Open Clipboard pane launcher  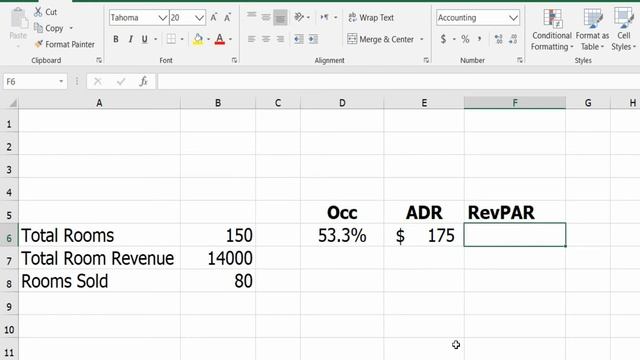(x=99, y=60)
